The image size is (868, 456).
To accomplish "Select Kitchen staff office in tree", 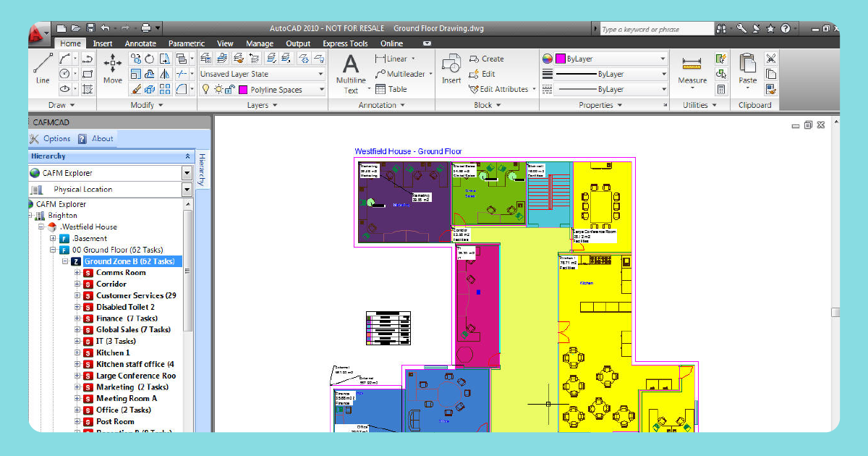I will coord(135,364).
